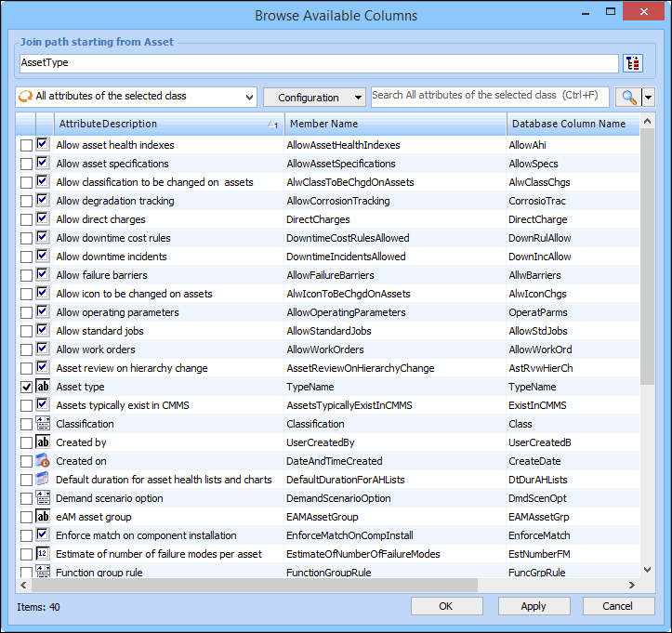The image size is (672, 633).
Task: Click the magnifying glass search icon
Action: pyautogui.click(x=627, y=97)
